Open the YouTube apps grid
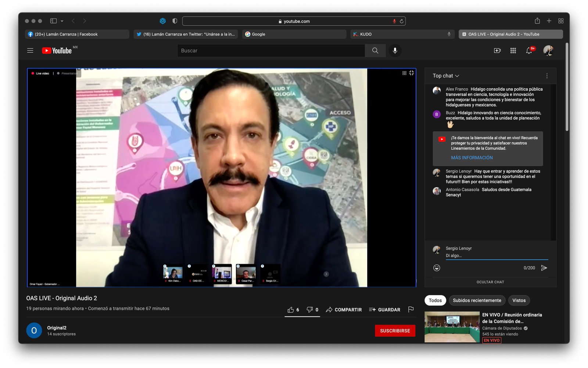This screenshot has height=368, width=588. coord(513,51)
